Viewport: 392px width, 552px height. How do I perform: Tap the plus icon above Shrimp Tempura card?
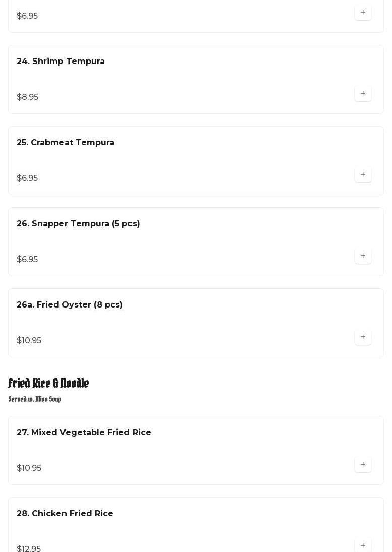363,12
